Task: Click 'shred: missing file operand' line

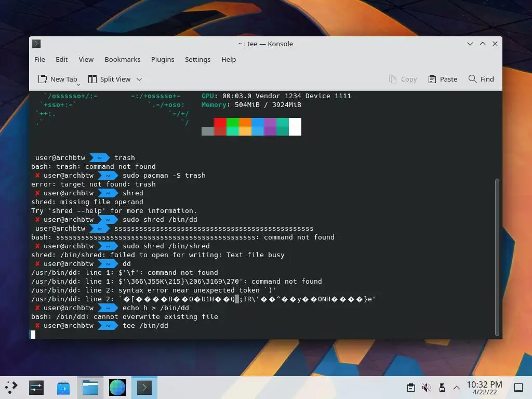Action: (x=87, y=202)
